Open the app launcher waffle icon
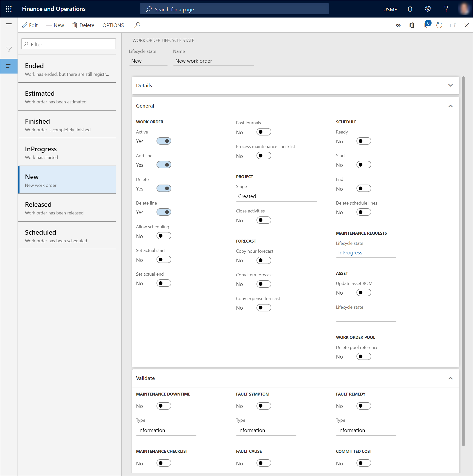 (x=9, y=9)
